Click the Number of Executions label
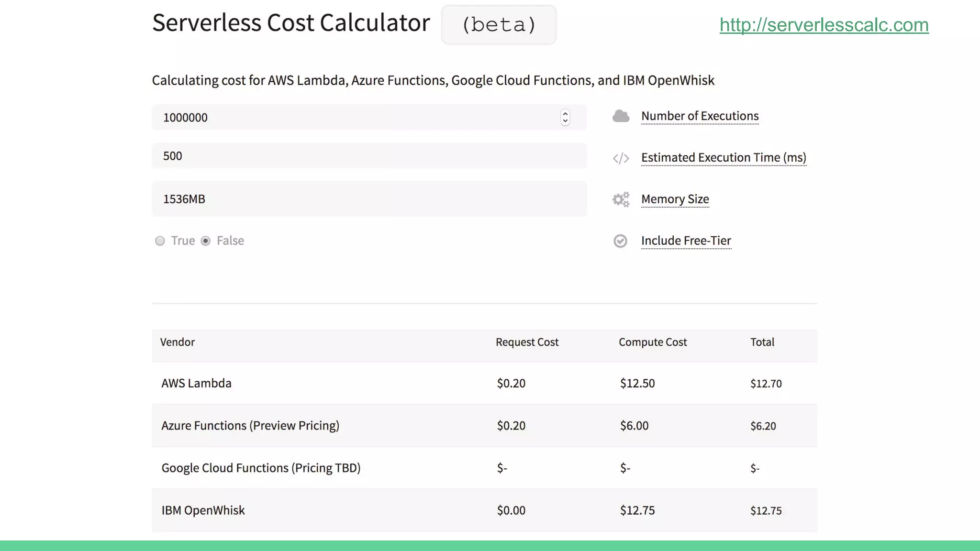 click(700, 116)
